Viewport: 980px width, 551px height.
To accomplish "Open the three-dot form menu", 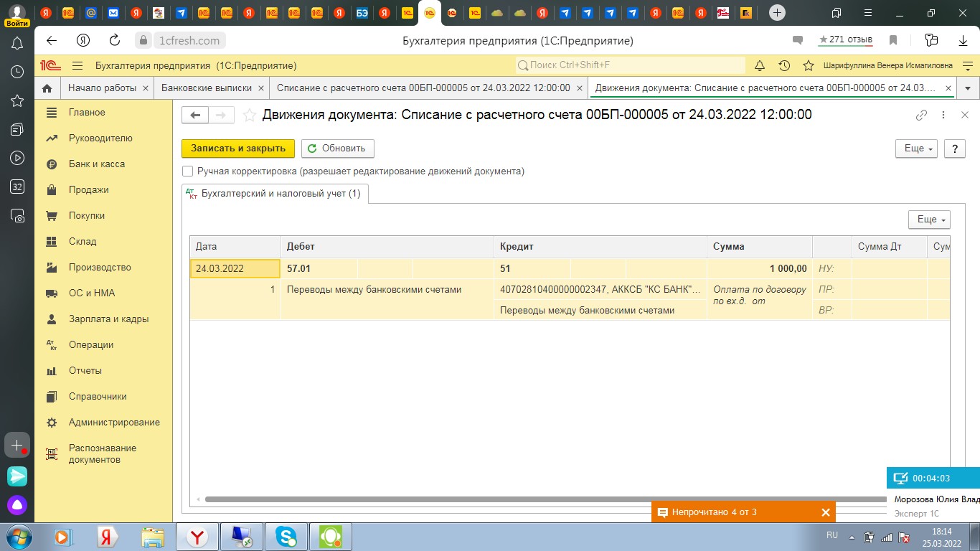I will click(x=943, y=115).
